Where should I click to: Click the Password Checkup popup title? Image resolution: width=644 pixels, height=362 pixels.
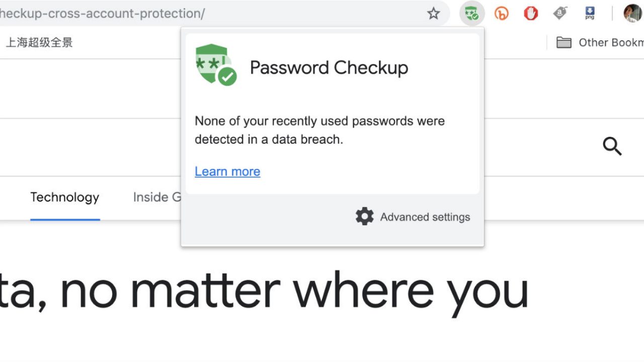pyautogui.click(x=329, y=68)
